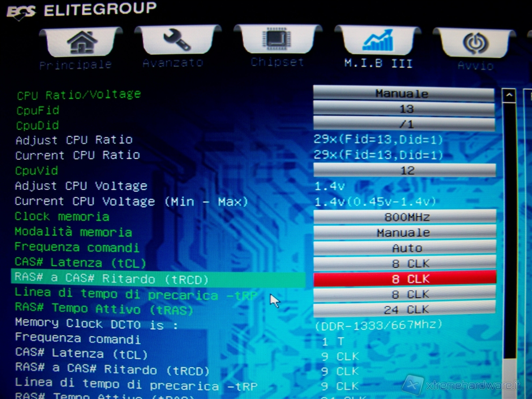The width and height of the screenshot is (532, 399).
Task: Select CAS# Latenza 8 CLK value
Action: pos(404,263)
